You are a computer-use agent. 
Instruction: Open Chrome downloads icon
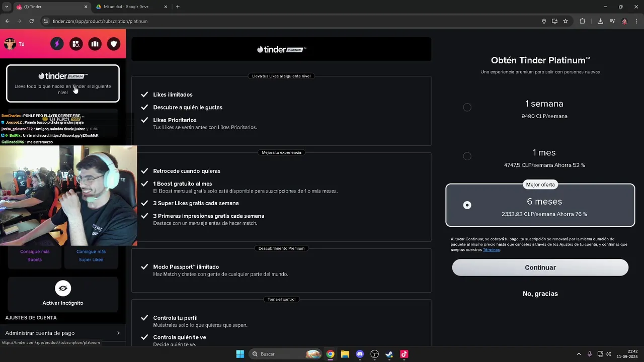(600, 21)
